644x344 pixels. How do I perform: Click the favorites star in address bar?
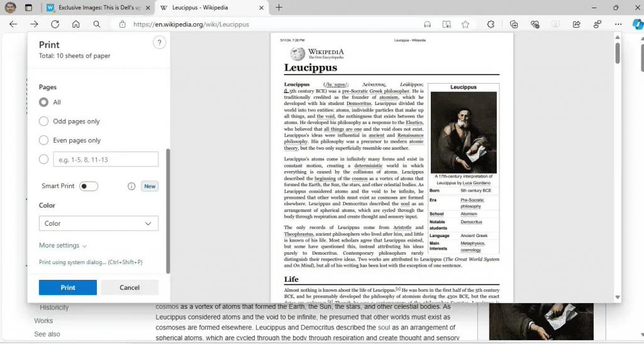pos(465,25)
